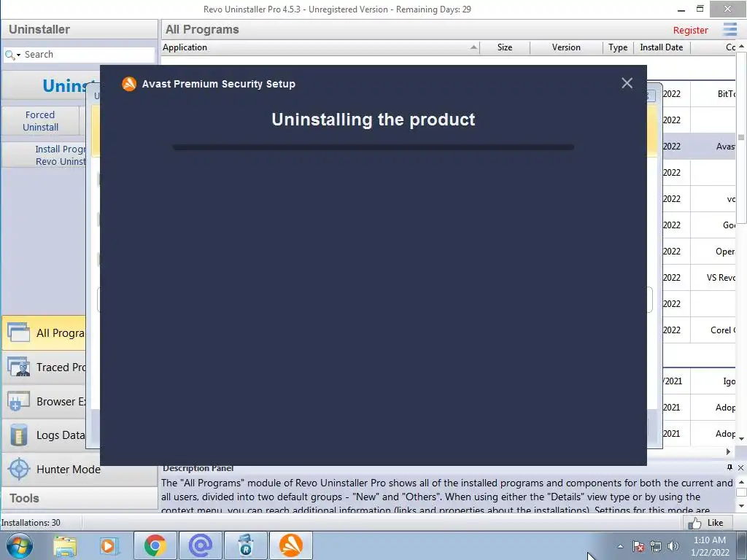The image size is (747, 560).
Task: Open Google Chrome from taskbar
Action: [155, 545]
